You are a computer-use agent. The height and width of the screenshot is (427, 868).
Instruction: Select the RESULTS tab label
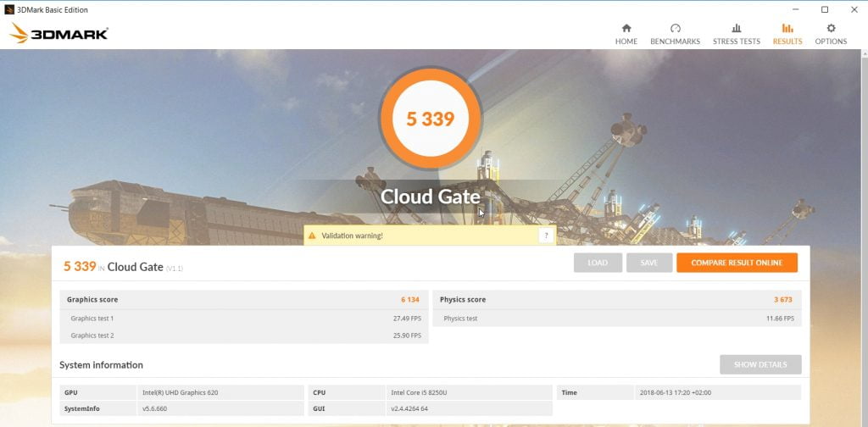tap(787, 42)
